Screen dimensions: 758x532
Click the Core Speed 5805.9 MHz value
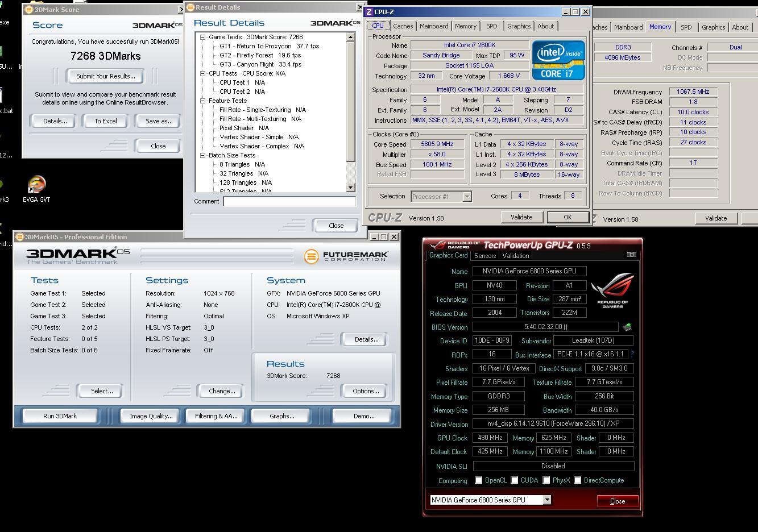pos(437,144)
